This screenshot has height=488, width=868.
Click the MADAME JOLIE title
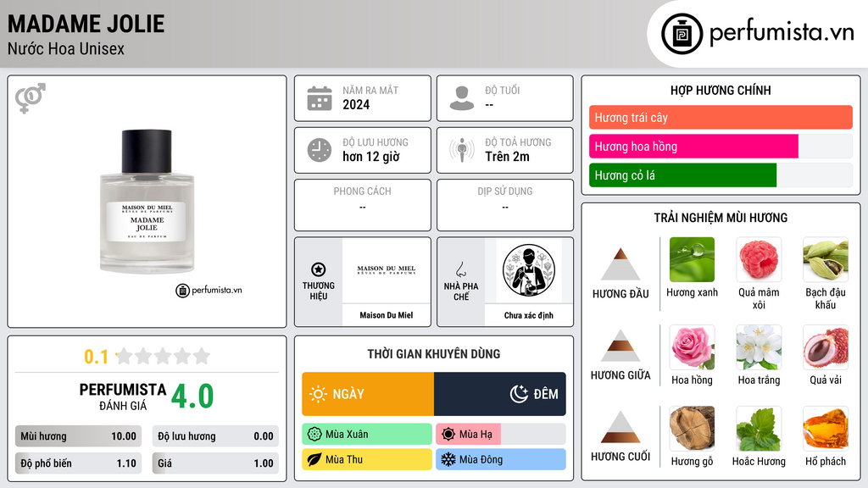point(86,24)
